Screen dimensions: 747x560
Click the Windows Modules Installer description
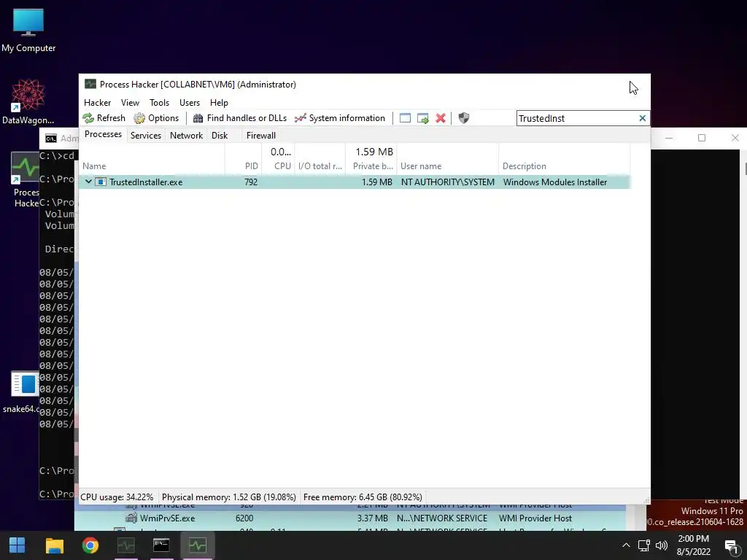coord(555,182)
